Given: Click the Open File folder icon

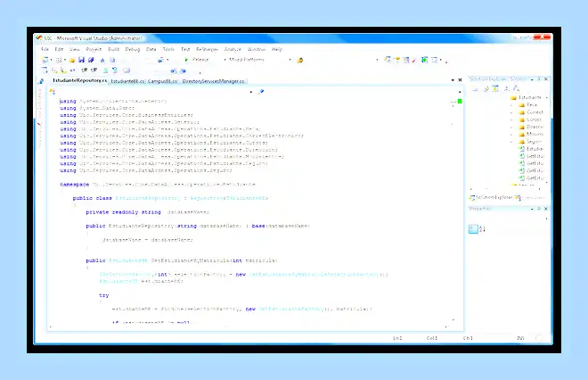Looking at the screenshot, I should point(72,60).
